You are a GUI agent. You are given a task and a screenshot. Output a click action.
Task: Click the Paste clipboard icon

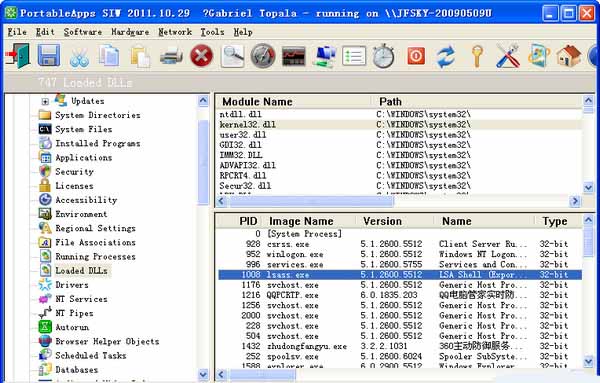click(x=140, y=57)
